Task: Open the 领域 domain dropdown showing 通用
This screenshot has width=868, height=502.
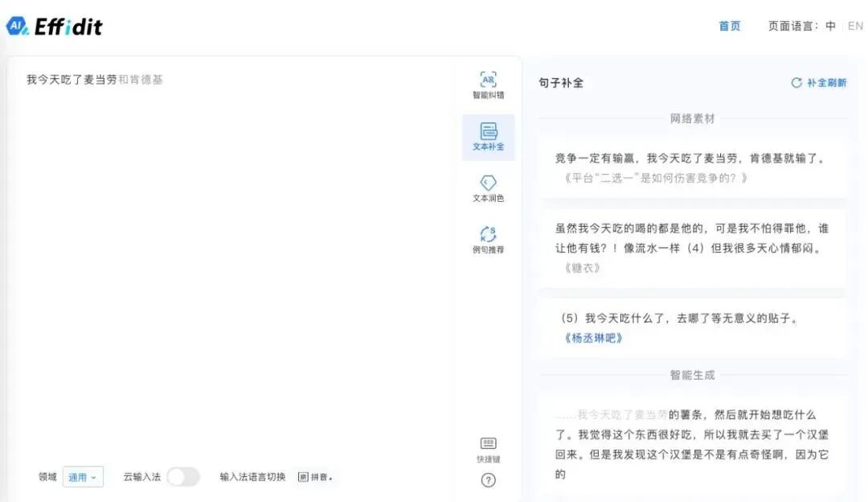Action: coord(83,476)
